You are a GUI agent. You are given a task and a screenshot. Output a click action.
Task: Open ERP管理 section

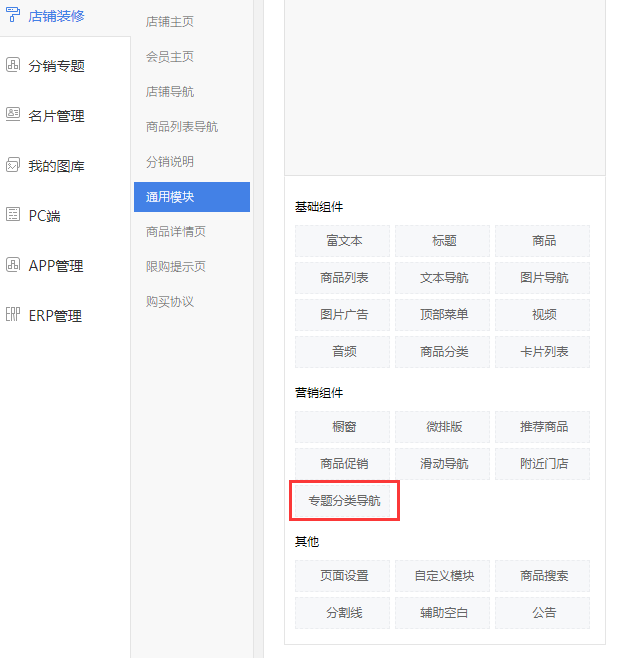[55, 316]
